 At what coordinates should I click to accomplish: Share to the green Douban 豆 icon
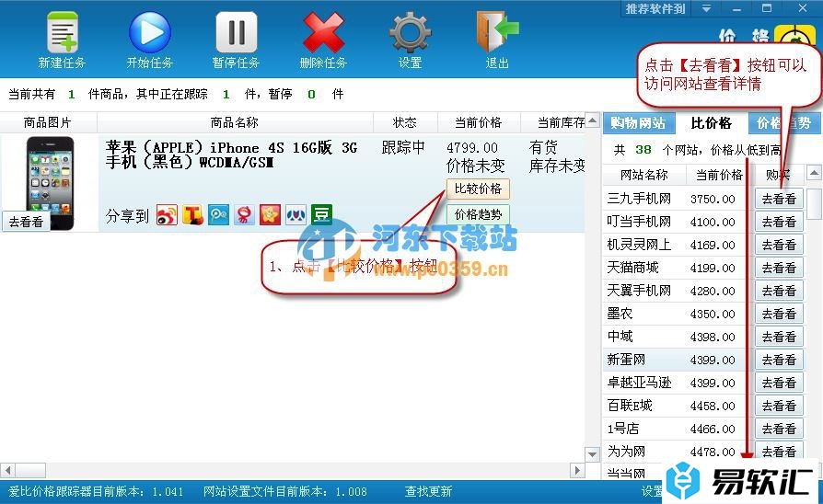tap(321, 215)
